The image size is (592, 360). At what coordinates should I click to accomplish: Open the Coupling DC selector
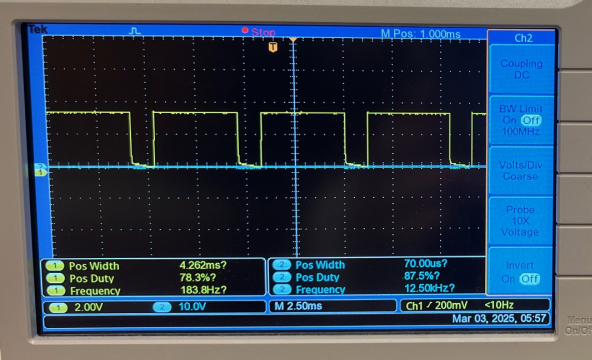click(521, 69)
